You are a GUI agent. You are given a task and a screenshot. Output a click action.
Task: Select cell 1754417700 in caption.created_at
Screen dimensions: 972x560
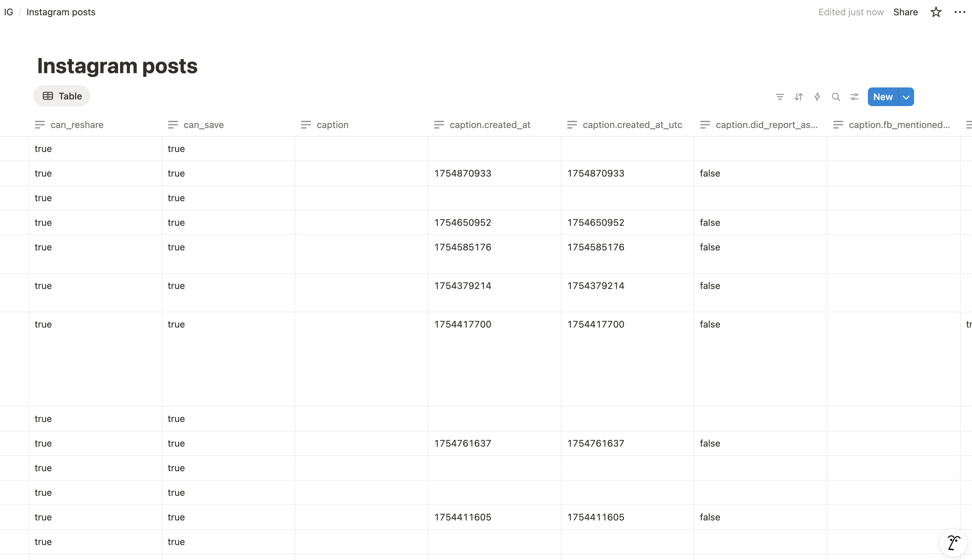click(495, 359)
